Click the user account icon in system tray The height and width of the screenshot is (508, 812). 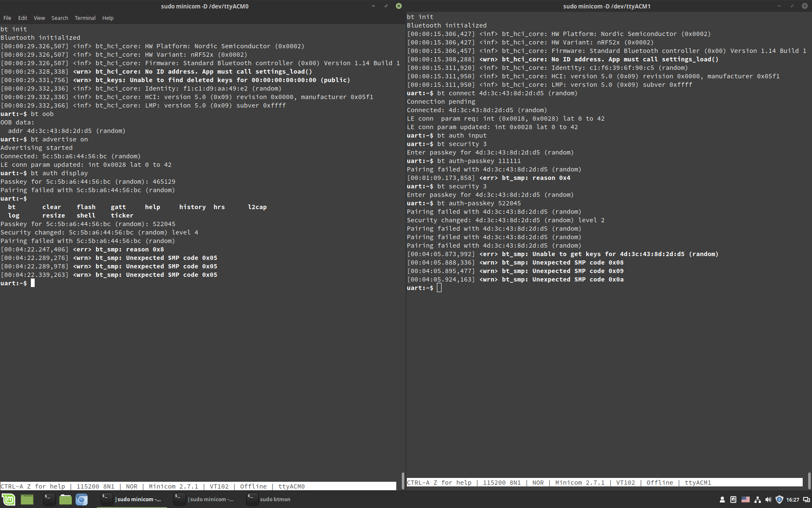click(722, 500)
